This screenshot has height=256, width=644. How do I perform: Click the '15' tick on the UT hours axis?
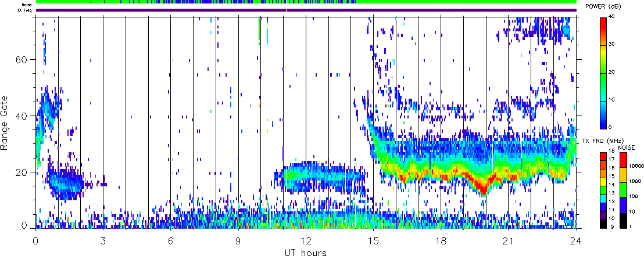373,241
